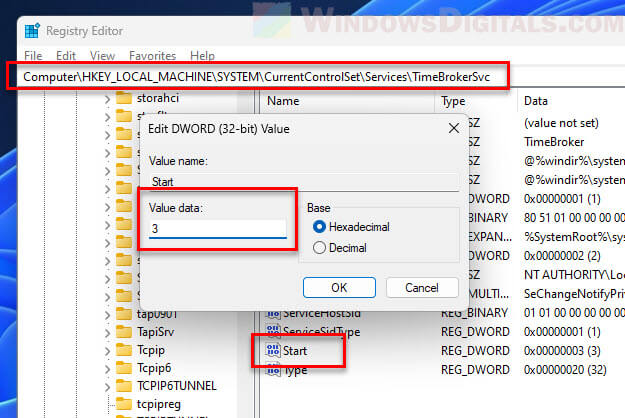Select the TCPIP6TUNNEL folder icon
The width and height of the screenshot is (625, 418).
(124, 386)
